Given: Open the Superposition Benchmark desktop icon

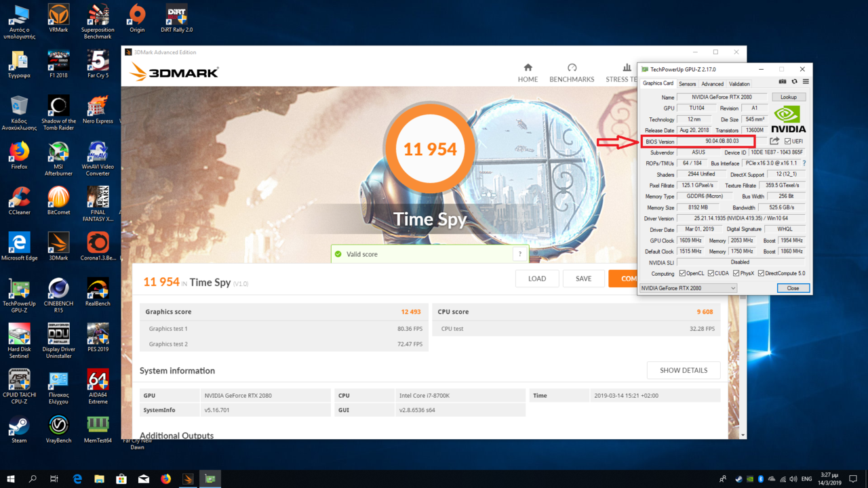Looking at the screenshot, I should point(98,22).
